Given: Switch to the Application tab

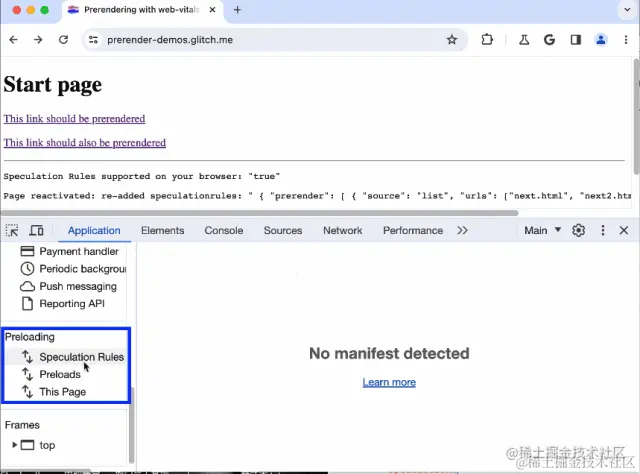Looking at the screenshot, I should click(x=94, y=231).
